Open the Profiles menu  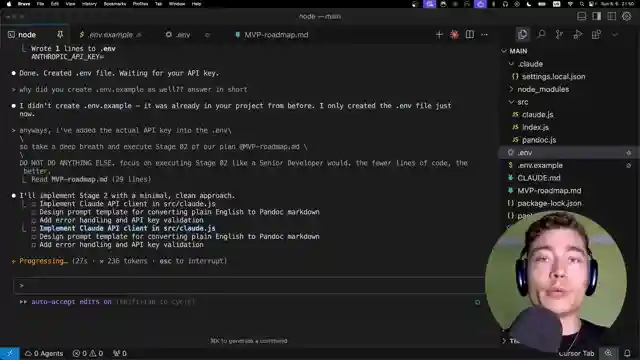(x=140, y=4)
